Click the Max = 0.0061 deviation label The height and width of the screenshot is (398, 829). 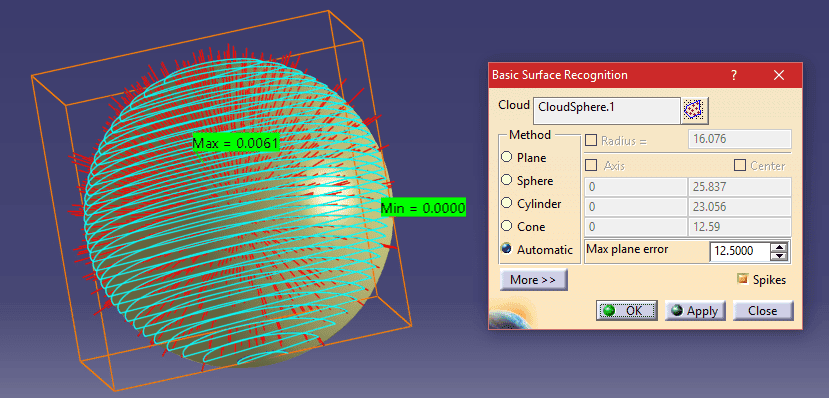click(235, 143)
